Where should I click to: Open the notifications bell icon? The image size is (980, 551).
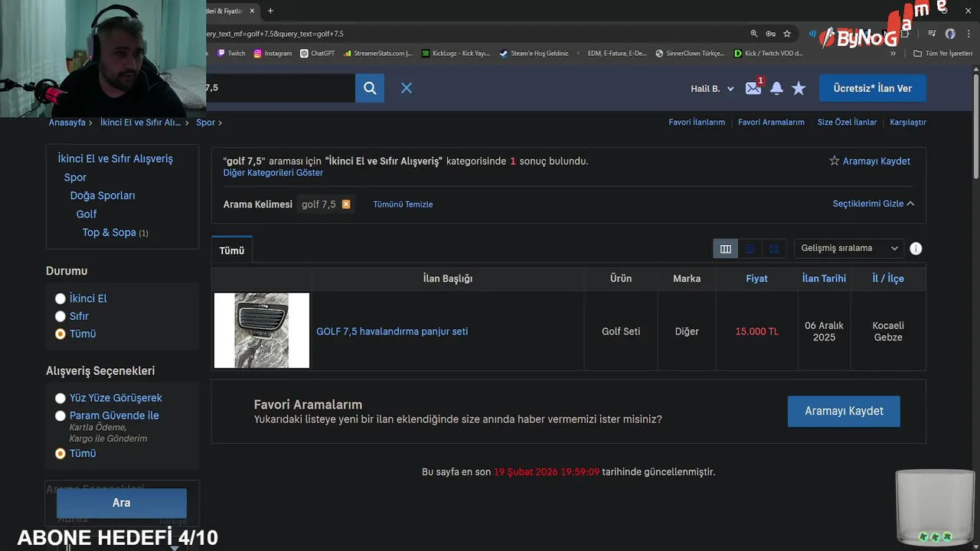(x=776, y=88)
